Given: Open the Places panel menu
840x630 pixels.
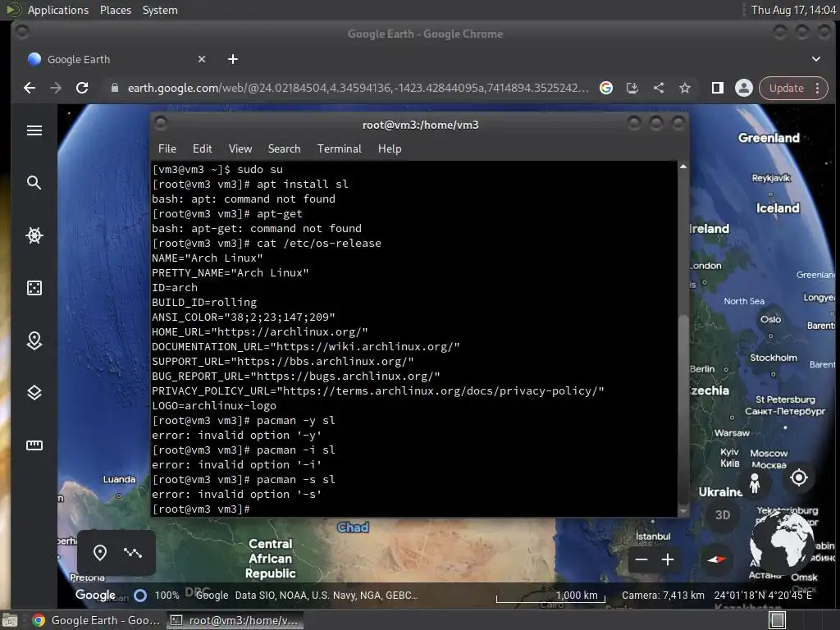Looking at the screenshot, I should point(115,10).
